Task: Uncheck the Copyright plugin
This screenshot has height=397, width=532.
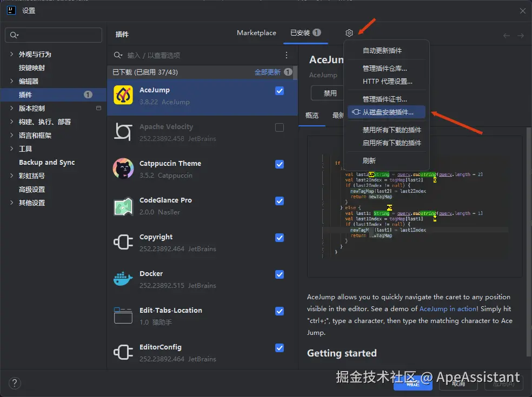Action: [x=280, y=238]
